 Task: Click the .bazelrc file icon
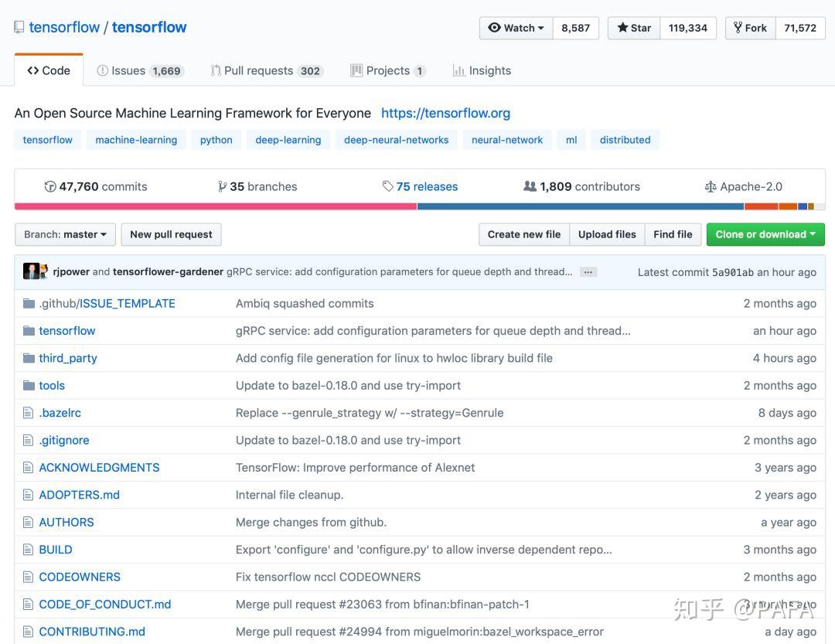click(28, 412)
